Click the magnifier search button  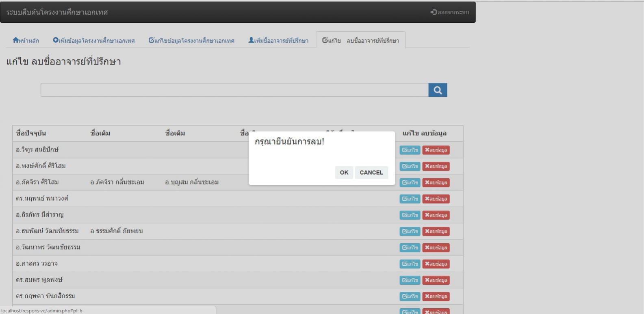(438, 90)
